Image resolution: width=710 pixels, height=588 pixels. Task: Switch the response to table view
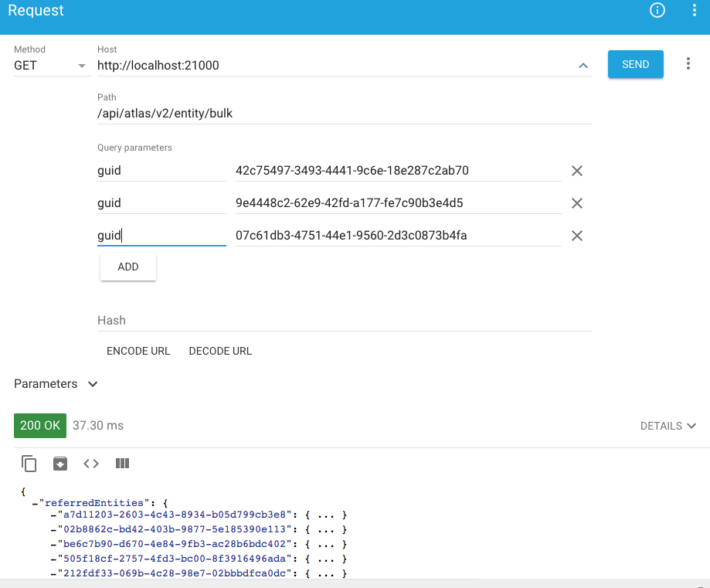point(122,464)
